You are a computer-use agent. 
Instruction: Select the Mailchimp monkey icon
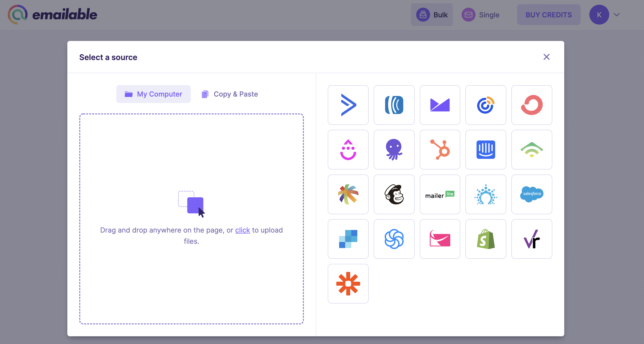coord(394,194)
